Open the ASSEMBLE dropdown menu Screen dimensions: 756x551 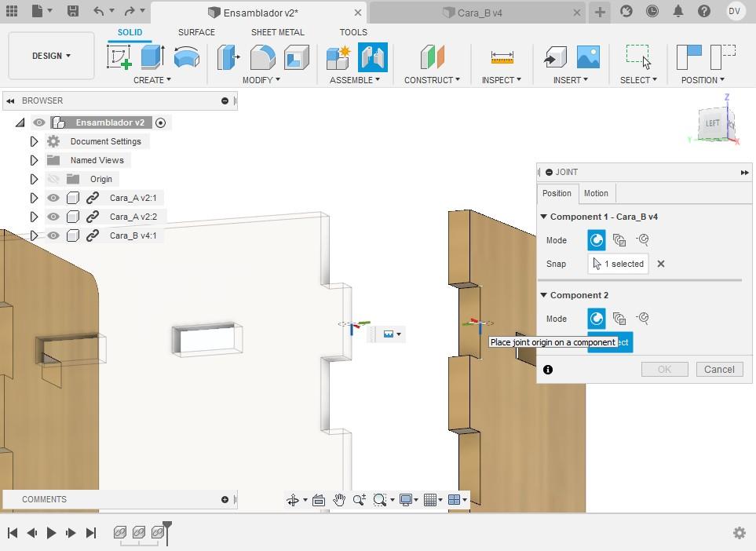click(355, 80)
